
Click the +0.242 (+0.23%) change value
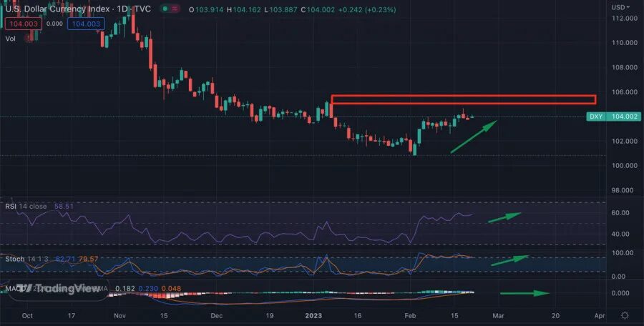(367, 9)
